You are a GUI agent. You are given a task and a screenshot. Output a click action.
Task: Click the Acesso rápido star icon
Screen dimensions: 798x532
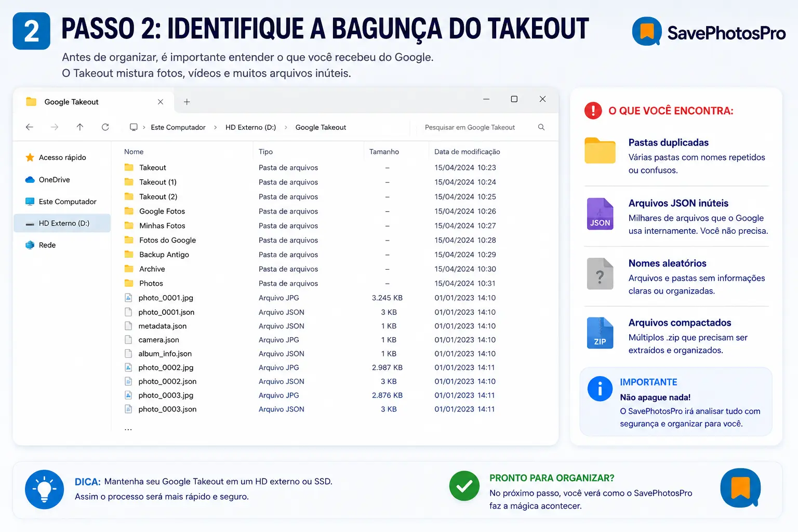(x=30, y=157)
